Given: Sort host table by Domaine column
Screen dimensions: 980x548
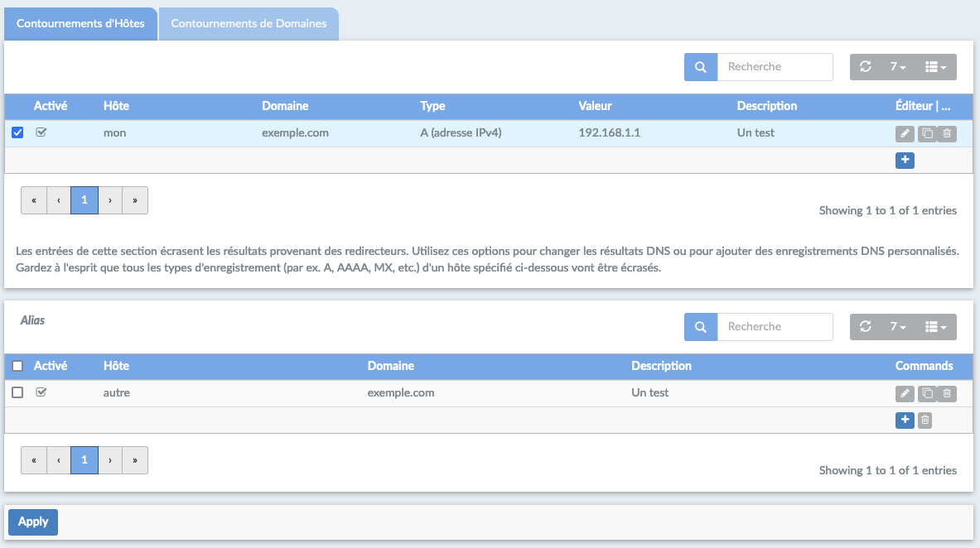Looking at the screenshot, I should 285,106.
